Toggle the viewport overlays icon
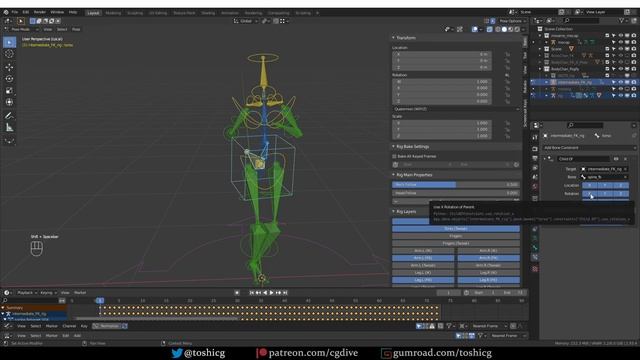Screen dimensions: 640x360 click(x=475, y=29)
